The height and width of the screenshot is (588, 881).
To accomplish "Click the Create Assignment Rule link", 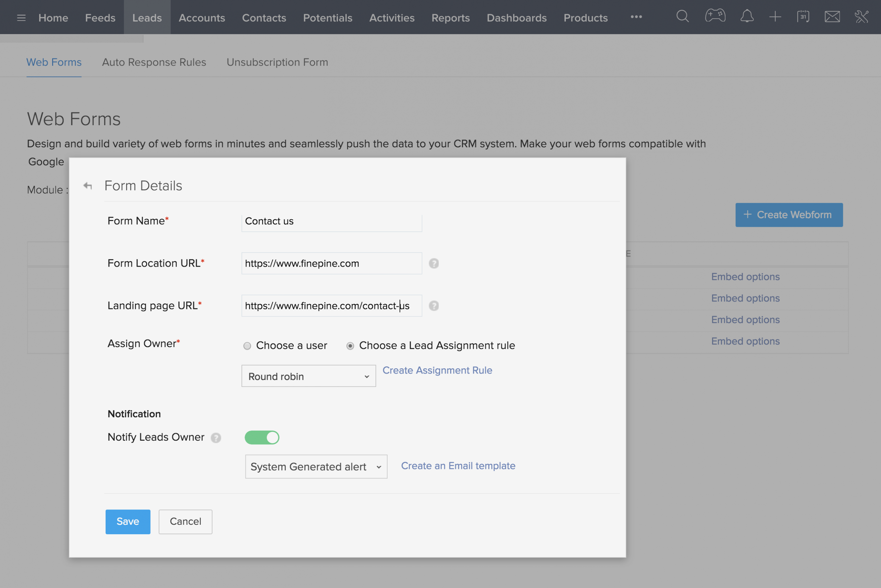I will (x=437, y=370).
